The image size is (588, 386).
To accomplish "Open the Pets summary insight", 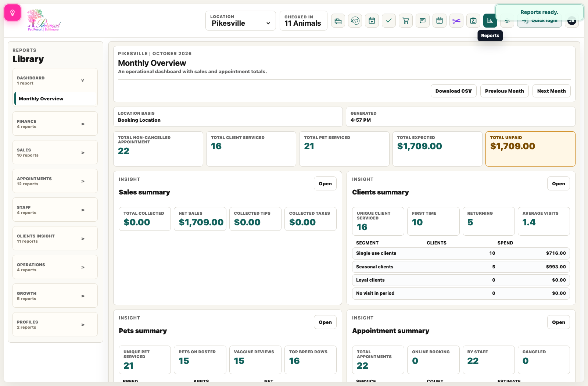I will click(x=325, y=322).
